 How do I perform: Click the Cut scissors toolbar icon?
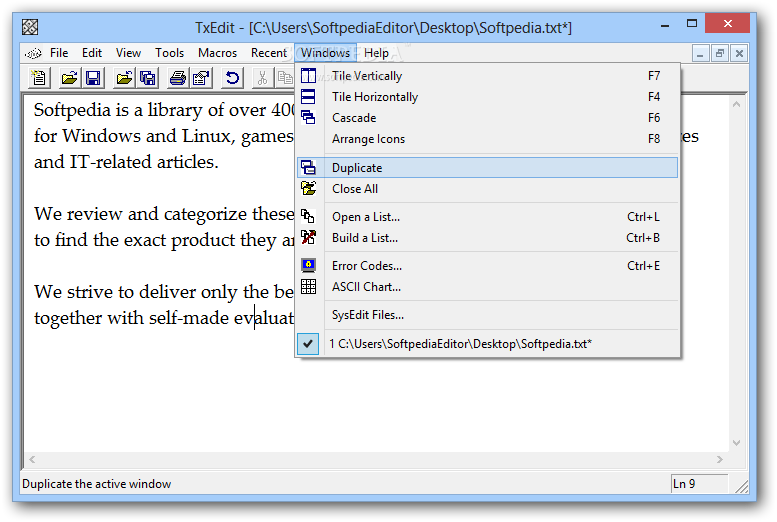[x=263, y=78]
